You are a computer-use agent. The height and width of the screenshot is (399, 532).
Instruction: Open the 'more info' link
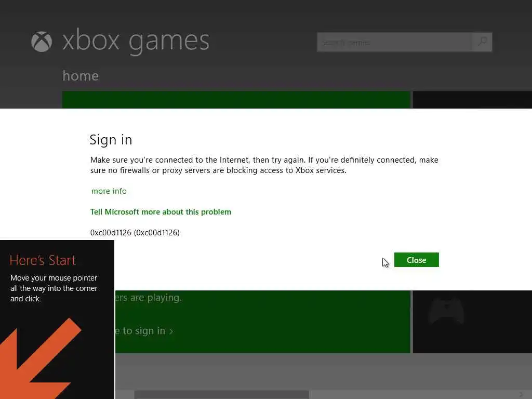[x=109, y=191]
